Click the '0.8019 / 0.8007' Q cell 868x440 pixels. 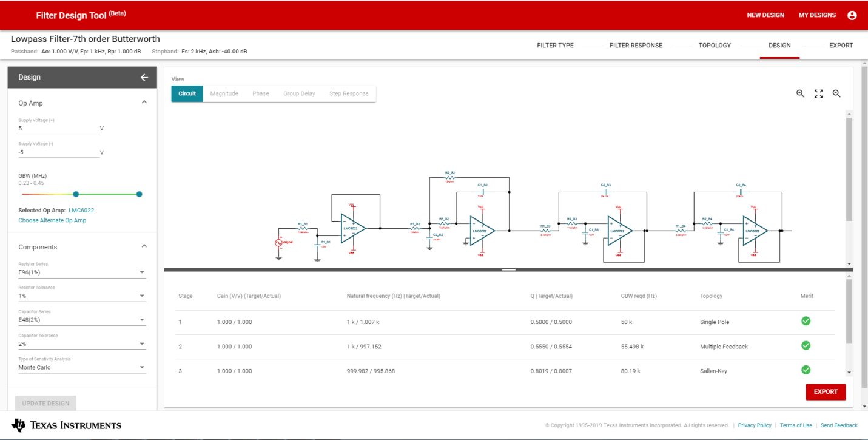point(551,371)
